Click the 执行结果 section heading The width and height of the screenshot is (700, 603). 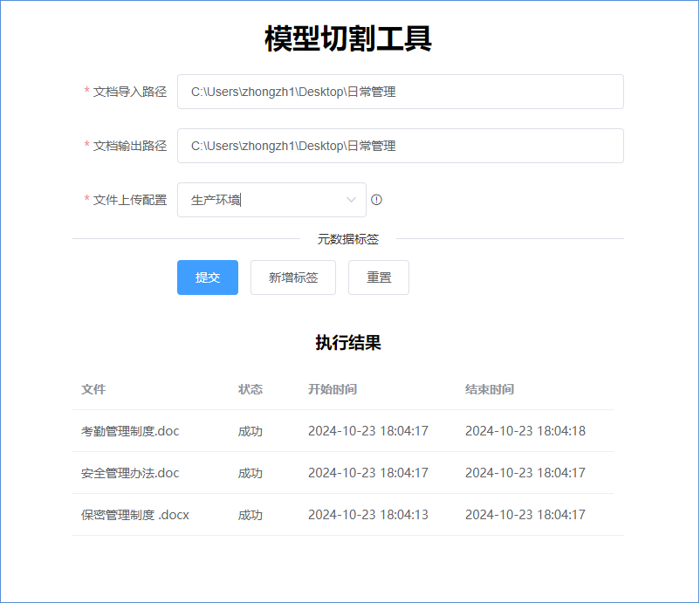pos(348,343)
